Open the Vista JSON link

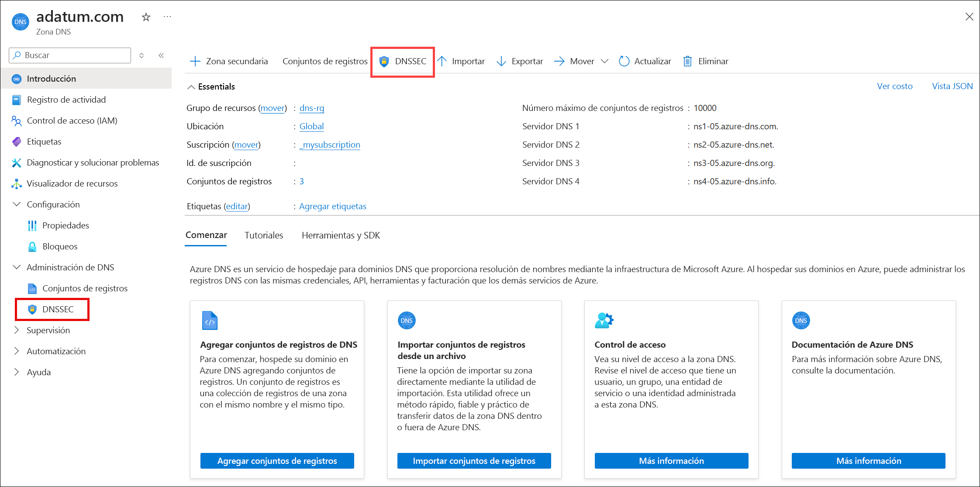coord(952,86)
